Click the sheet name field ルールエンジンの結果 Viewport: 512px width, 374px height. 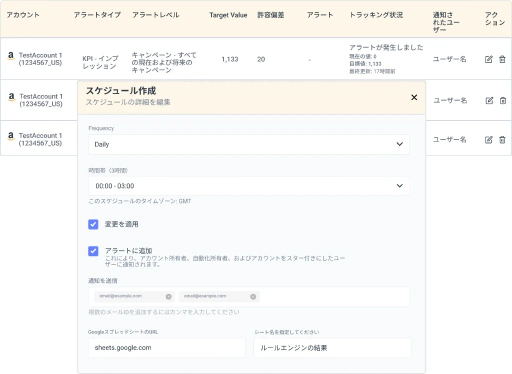[x=332, y=348]
